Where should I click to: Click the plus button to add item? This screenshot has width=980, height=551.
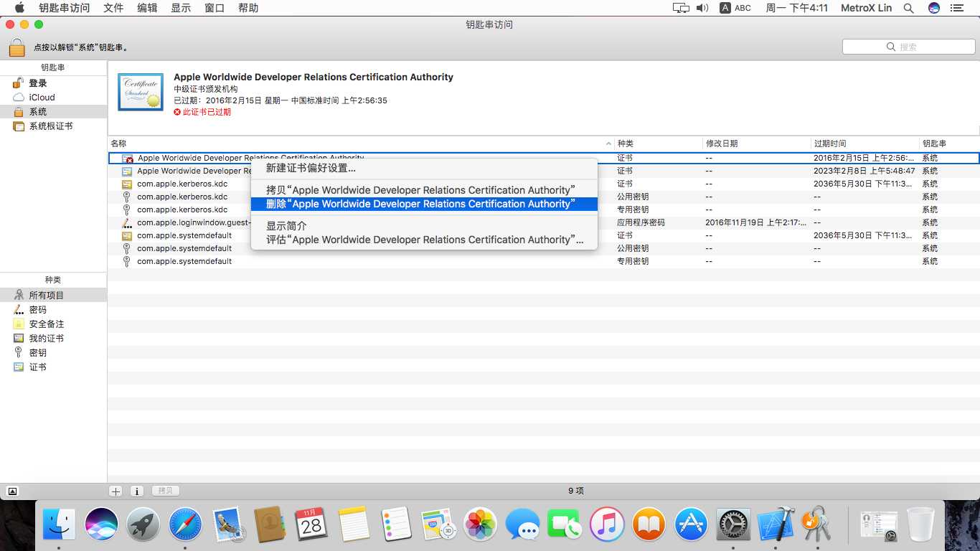116,491
